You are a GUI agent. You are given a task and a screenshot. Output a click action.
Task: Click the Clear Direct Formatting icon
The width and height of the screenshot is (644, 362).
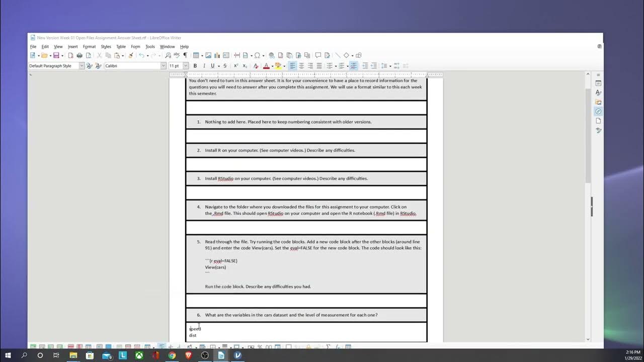click(x=256, y=66)
